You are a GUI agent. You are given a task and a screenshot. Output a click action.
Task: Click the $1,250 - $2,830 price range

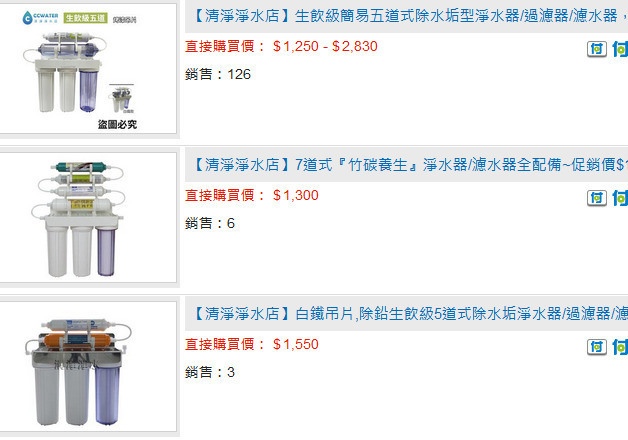(325, 46)
